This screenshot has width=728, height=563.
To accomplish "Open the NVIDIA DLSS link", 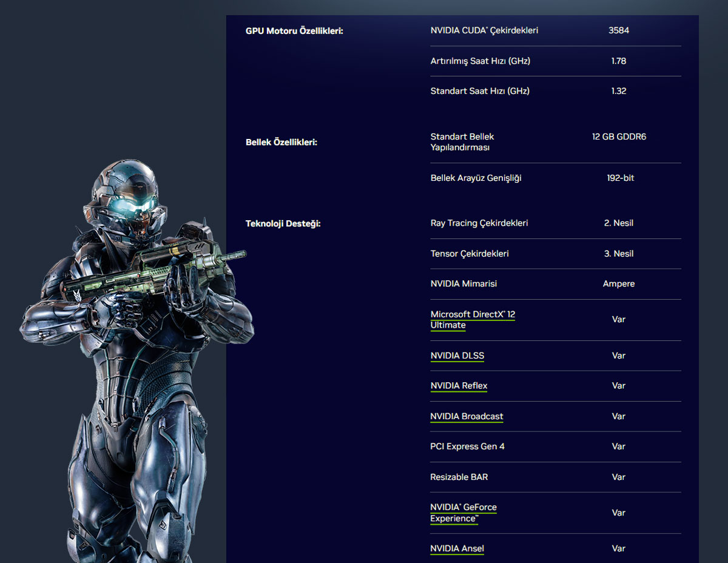I will (x=457, y=356).
